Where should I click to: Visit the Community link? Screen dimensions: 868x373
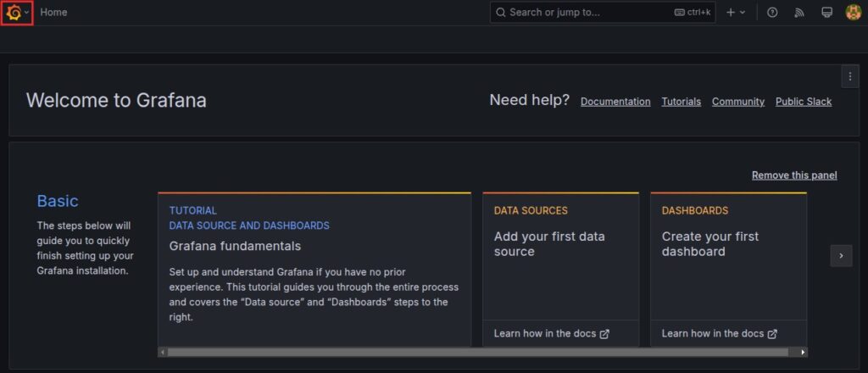coord(737,102)
